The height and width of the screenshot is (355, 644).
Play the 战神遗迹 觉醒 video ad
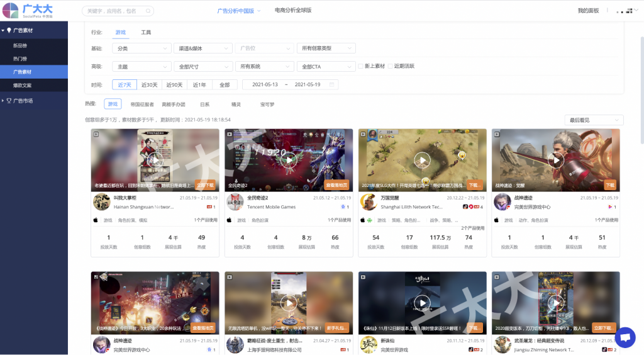coord(556,160)
